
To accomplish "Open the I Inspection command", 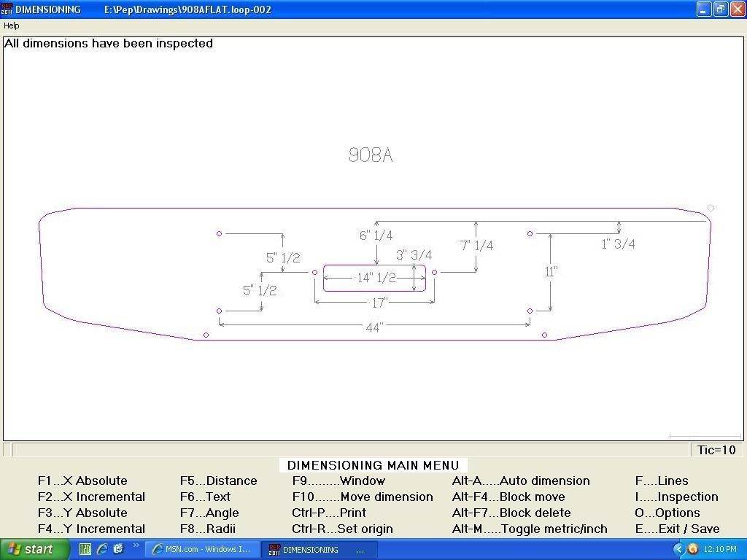I will (x=676, y=497).
